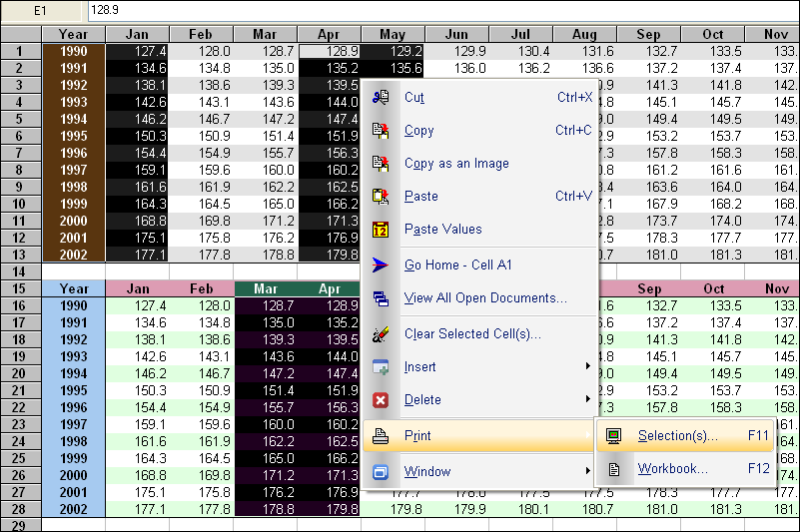Click the scissors Cut icon

point(381,98)
